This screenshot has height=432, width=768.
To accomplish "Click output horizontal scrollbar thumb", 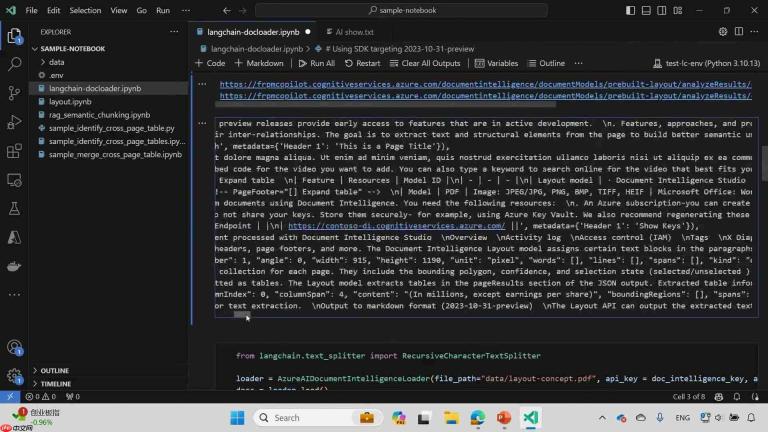I will click(242, 315).
